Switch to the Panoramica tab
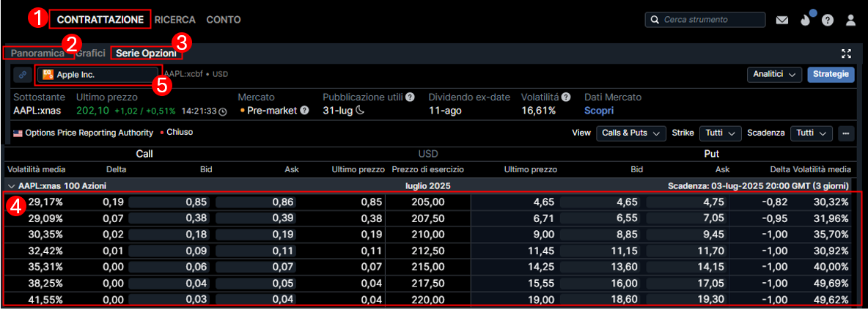This screenshot has width=868, height=310. click(x=37, y=53)
